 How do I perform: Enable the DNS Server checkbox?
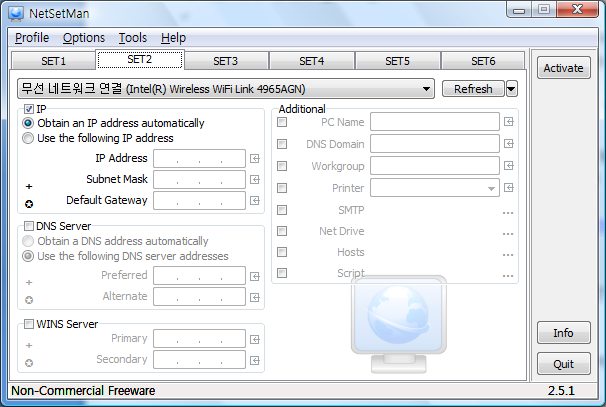pyautogui.click(x=29, y=226)
